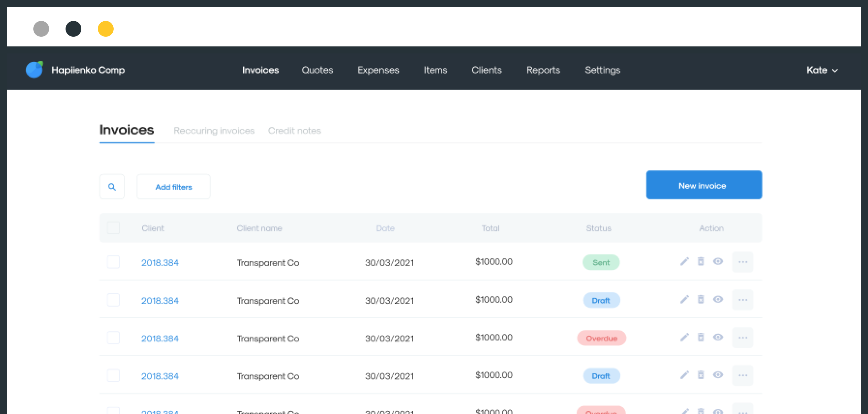Open the Kate user dropdown menu
Screen dimensions: 868x414
pos(822,70)
